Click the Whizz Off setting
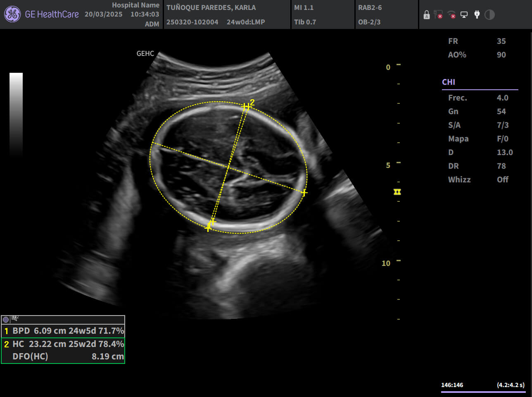Image resolution: width=532 pixels, height=397 pixels. 478,179
